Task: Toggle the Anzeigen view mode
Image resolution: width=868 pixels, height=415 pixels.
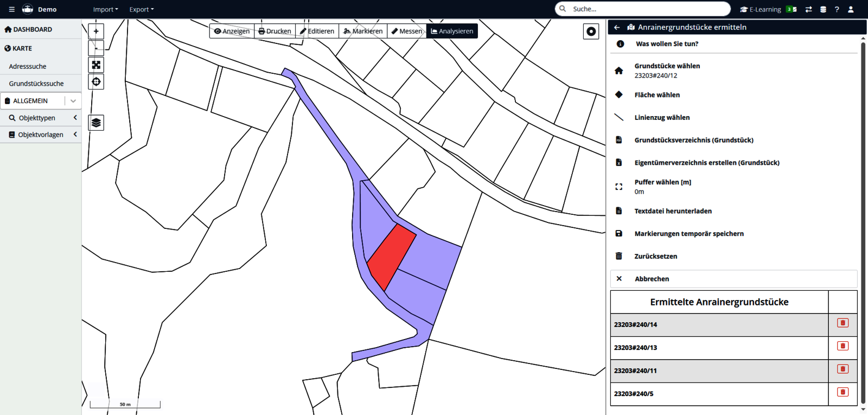Action: (x=232, y=31)
